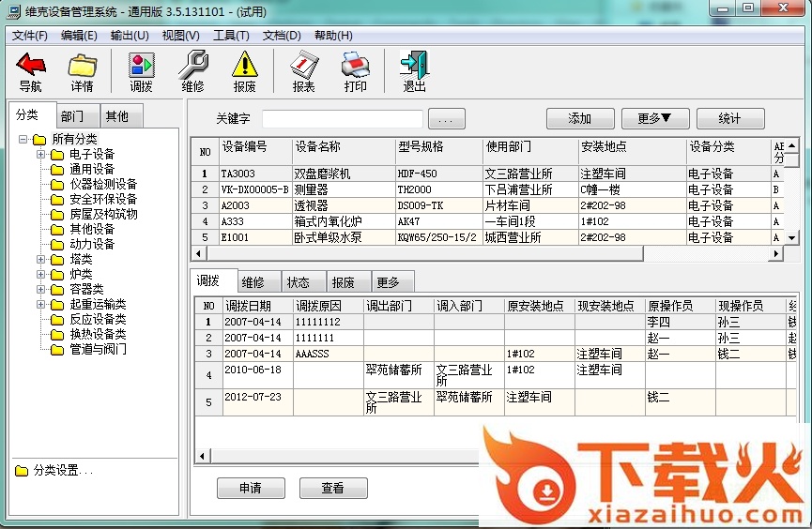
Task: Click the 申请 button
Action: pos(251,489)
